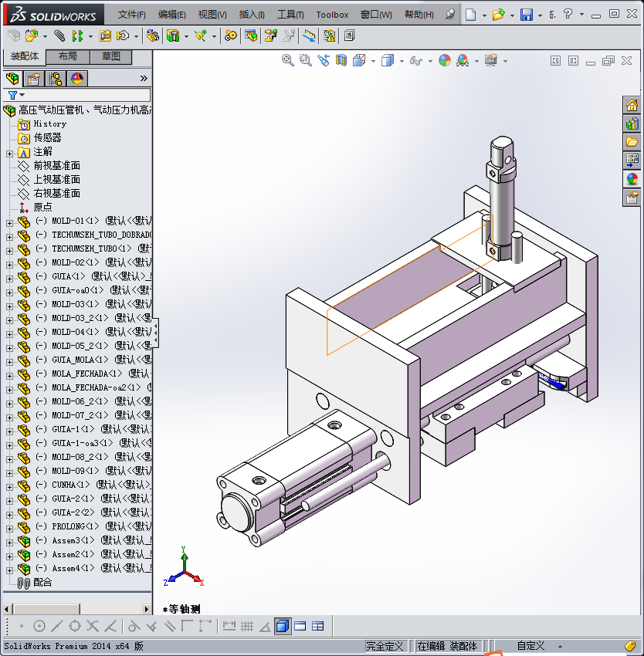The width and height of the screenshot is (644, 656).
Task: Click the Edit Appearance sphere icon
Action: pyautogui.click(x=444, y=60)
